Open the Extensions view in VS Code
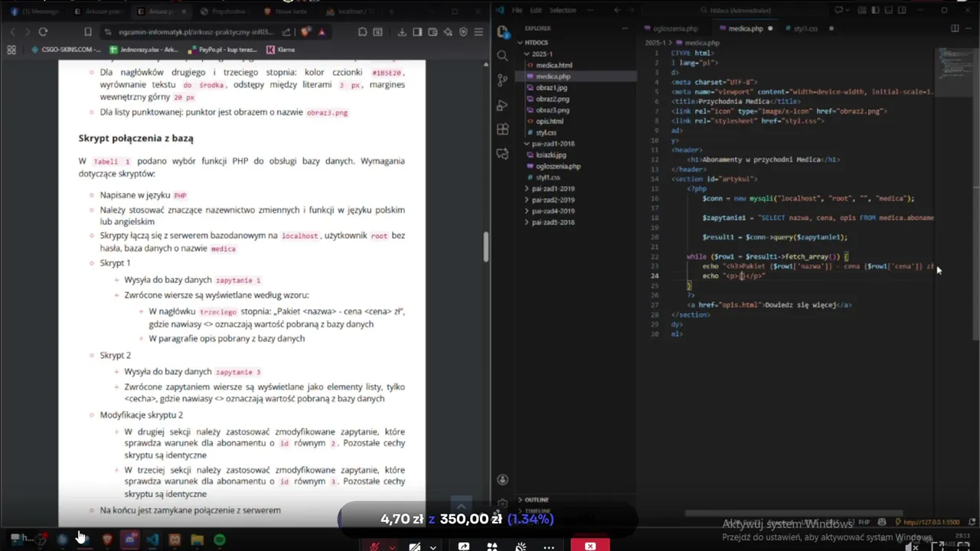The image size is (980, 551). tap(502, 129)
